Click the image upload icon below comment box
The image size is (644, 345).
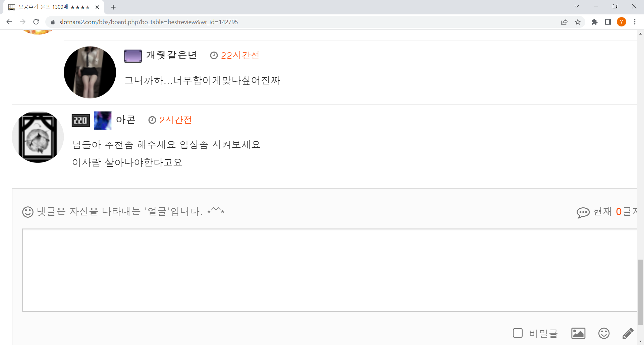[578, 333]
